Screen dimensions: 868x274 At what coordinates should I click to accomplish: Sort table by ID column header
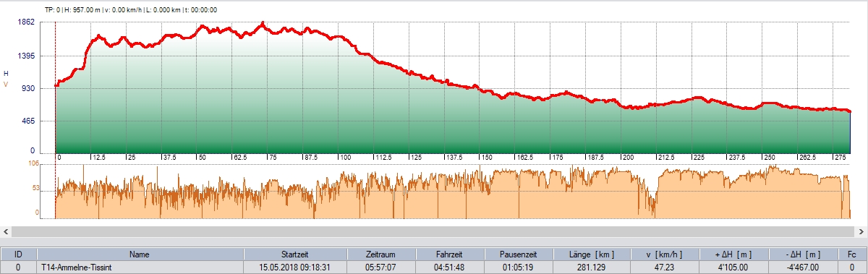(x=18, y=254)
